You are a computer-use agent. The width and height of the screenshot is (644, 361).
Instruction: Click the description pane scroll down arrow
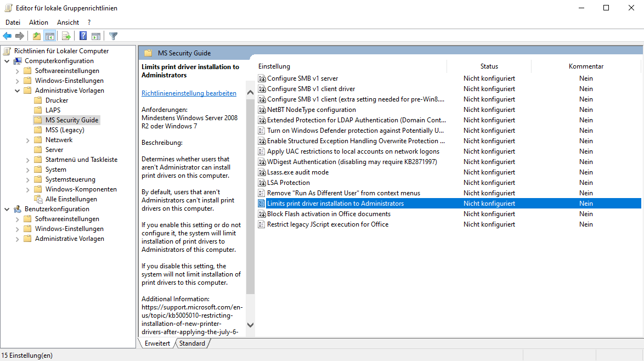point(250,325)
